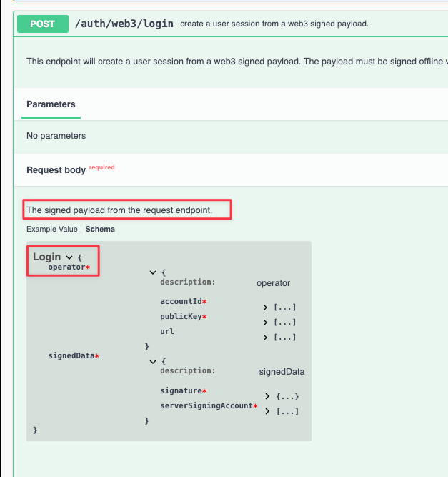Screen dimensions: 448x477
Task: Expand the signature property arrow
Action: point(268,396)
